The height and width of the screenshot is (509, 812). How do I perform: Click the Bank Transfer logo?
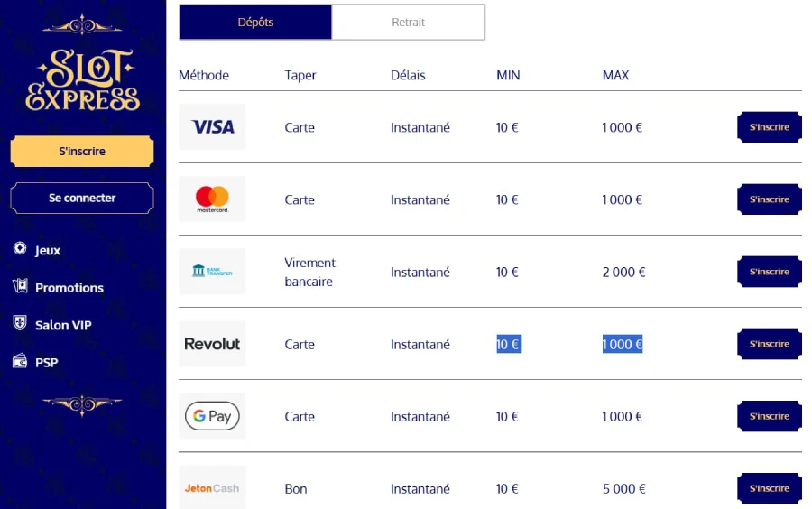click(212, 272)
